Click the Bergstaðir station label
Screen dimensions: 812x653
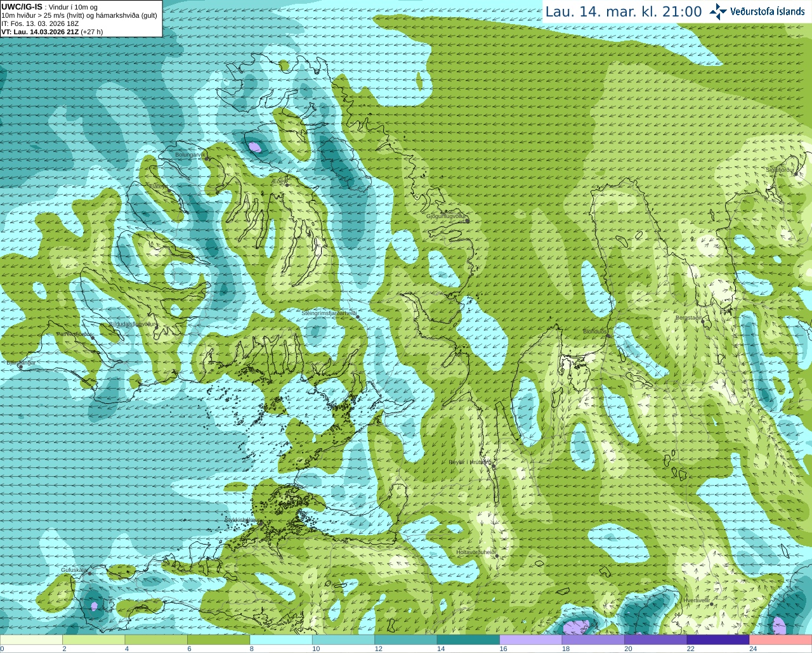688,317
